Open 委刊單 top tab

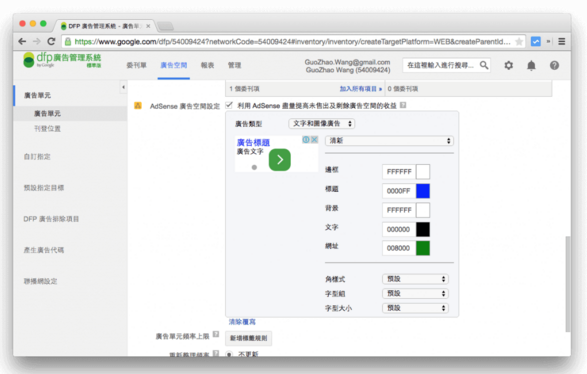tap(136, 65)
